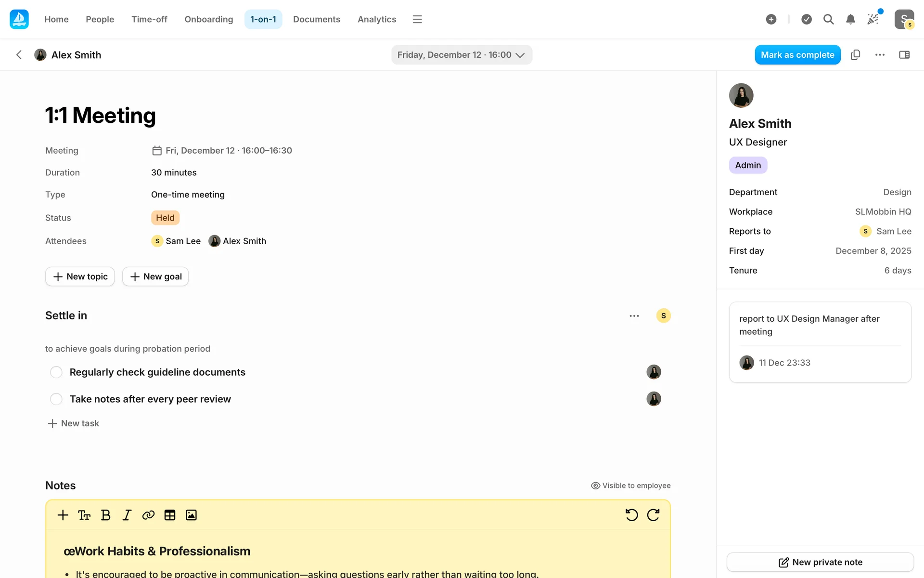Image resolution: width=924 pixels, height=578 pixels.
Task: Toggle Visible to employee setting
Action: [630, 486]
